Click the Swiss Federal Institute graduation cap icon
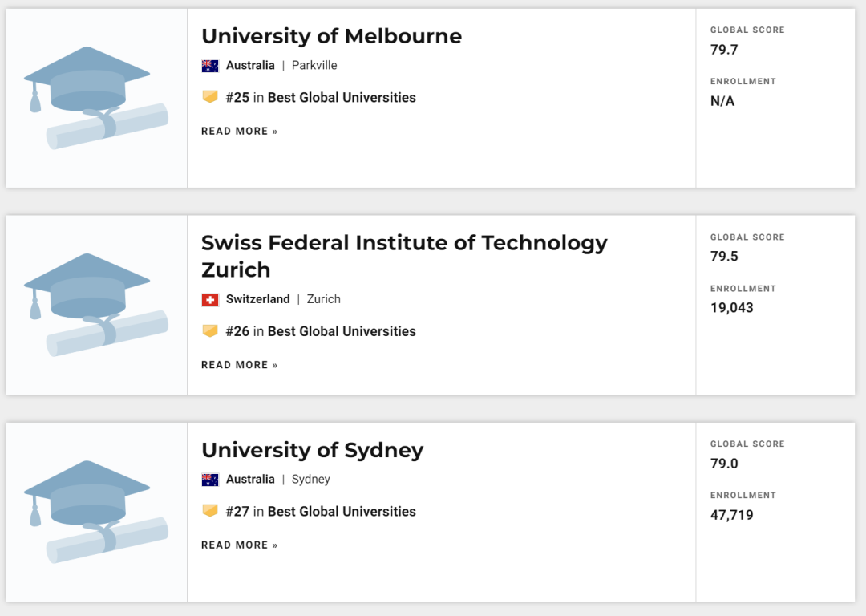Viewport: 866px width, 616px height. click(x=96, y=305)
